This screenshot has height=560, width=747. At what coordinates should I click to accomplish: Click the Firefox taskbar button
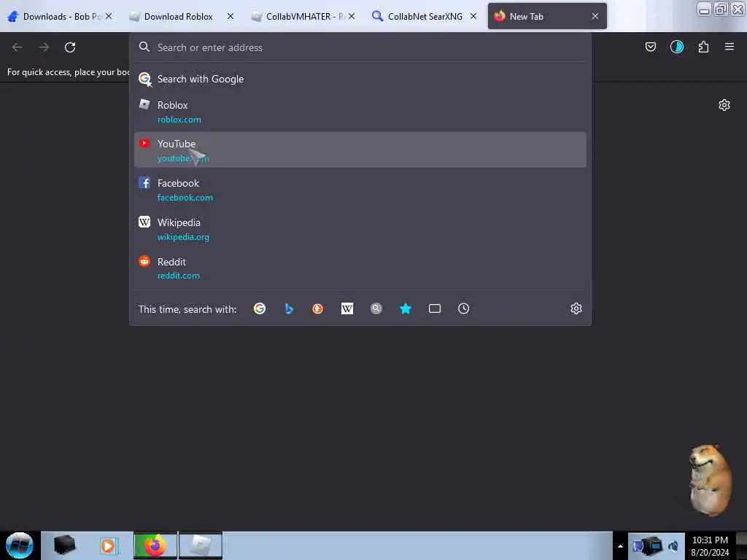coord(155,545)
